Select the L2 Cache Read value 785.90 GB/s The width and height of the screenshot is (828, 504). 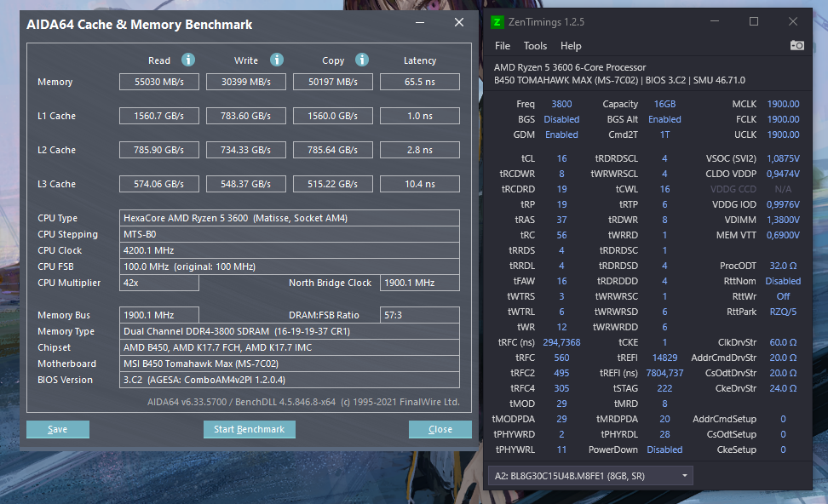(159, 150)
